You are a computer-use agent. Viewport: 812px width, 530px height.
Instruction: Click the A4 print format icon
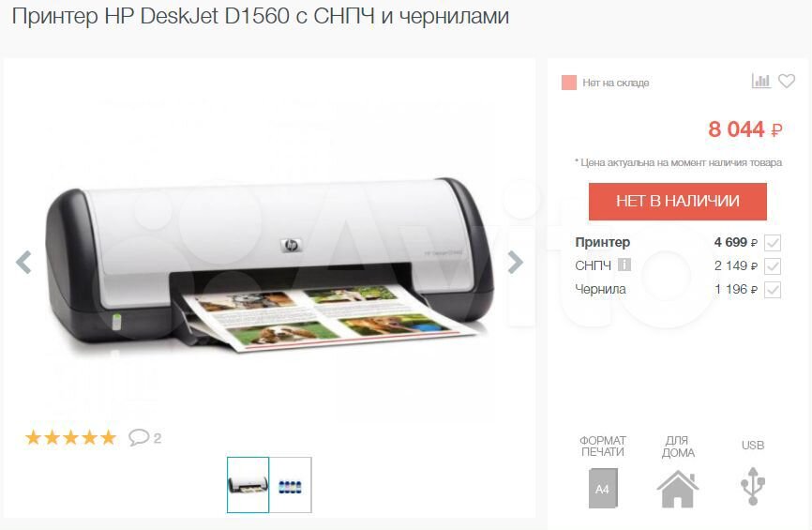point(603,488)
